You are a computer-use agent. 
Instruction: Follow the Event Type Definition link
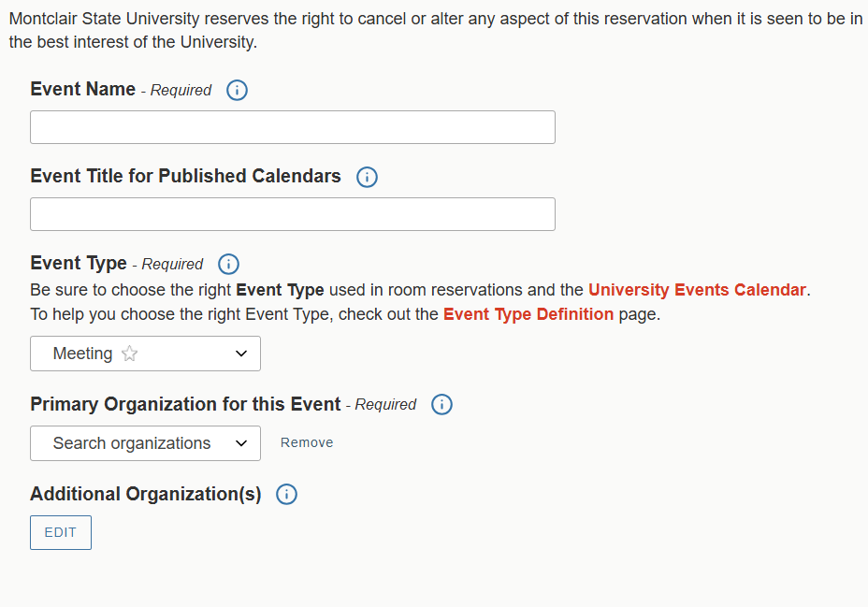point(528,314)
